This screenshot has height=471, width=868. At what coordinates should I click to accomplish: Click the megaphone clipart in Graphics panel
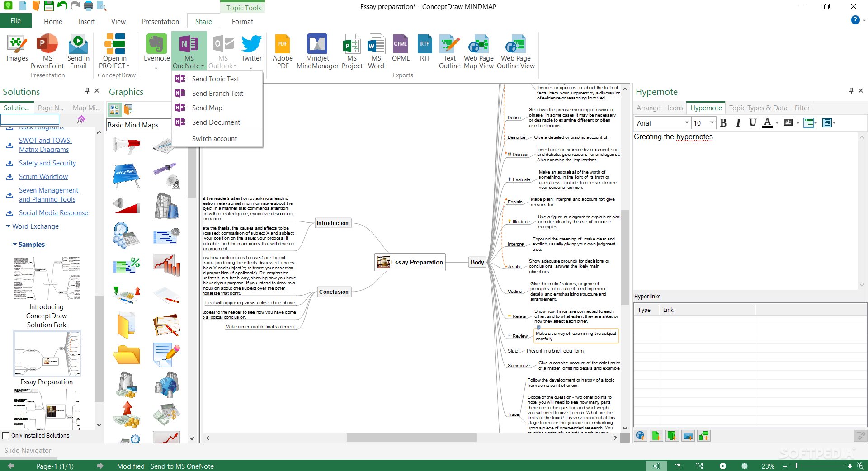tap(127, 146)
